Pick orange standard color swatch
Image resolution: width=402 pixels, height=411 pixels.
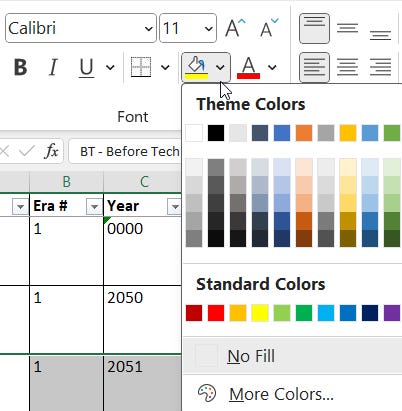tap(238, 313)
